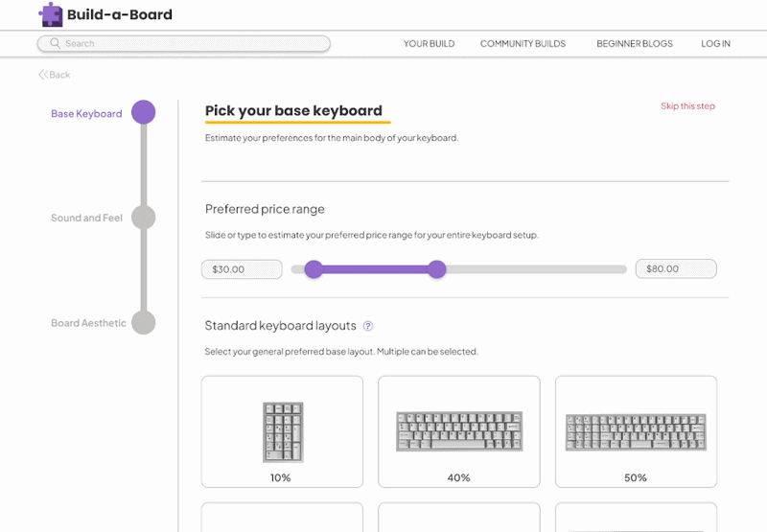Click the search magnifier icon
The image size is (767, 532).
55,43
